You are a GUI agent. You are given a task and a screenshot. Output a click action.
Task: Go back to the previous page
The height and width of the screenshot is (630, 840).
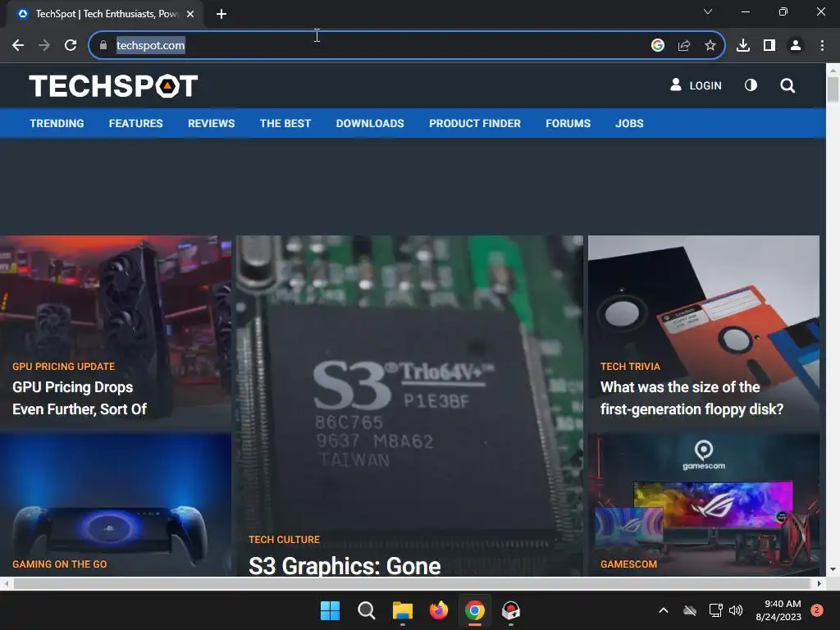click(x=18, y=46)
